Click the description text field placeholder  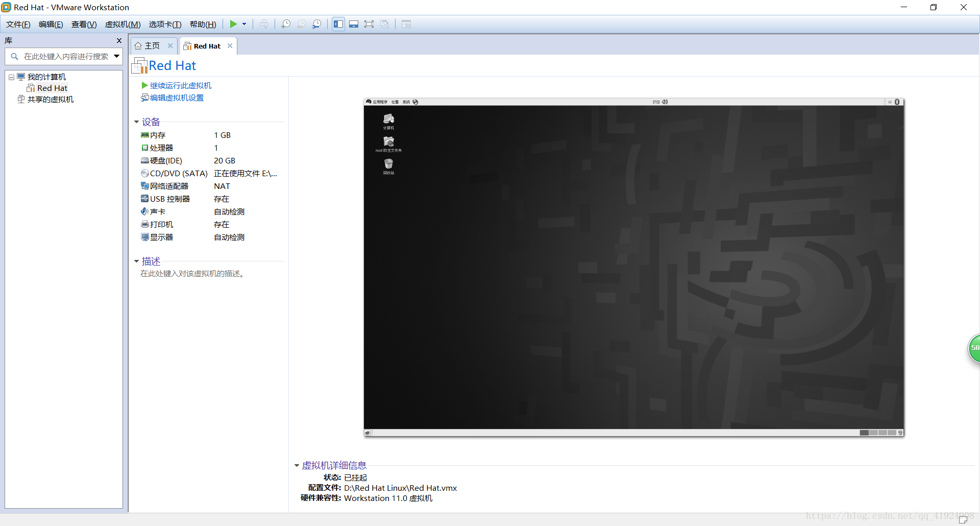coord(193,274)
